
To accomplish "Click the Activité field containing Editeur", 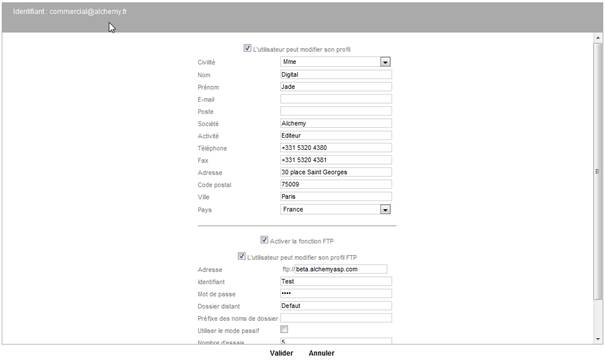I will click(x=336, y=136).
